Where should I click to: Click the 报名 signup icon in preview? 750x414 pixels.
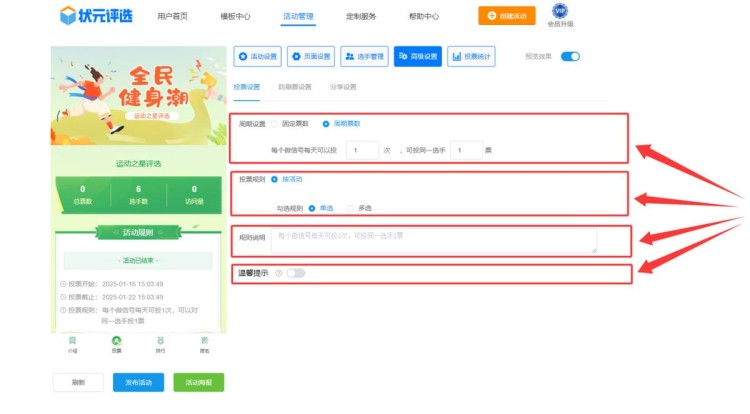tap(204, 340)
